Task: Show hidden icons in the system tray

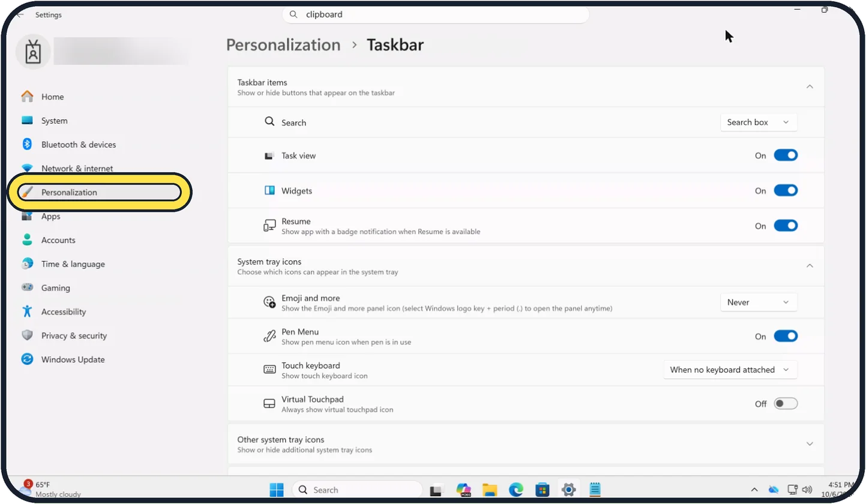Action: click(x=754, y=490)
